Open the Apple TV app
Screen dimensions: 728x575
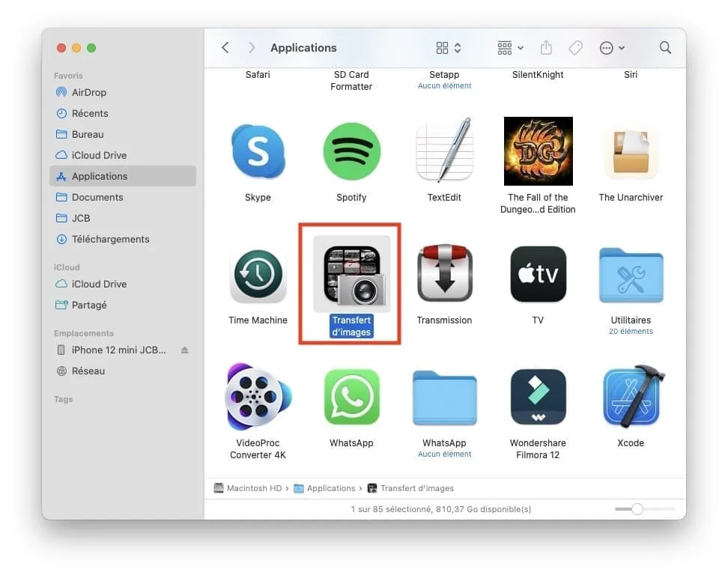coord(538,273)
